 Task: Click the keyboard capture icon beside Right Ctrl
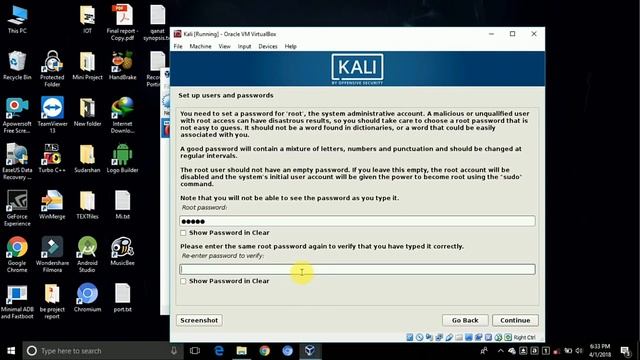[x=508, y=337]
